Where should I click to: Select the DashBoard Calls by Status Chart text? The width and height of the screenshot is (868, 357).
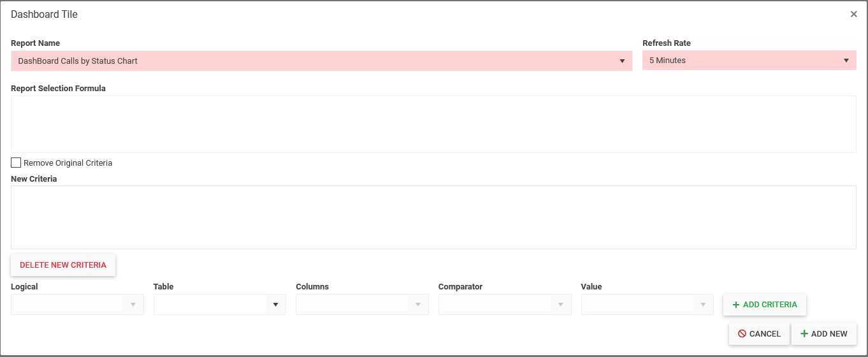click(78, 61)
